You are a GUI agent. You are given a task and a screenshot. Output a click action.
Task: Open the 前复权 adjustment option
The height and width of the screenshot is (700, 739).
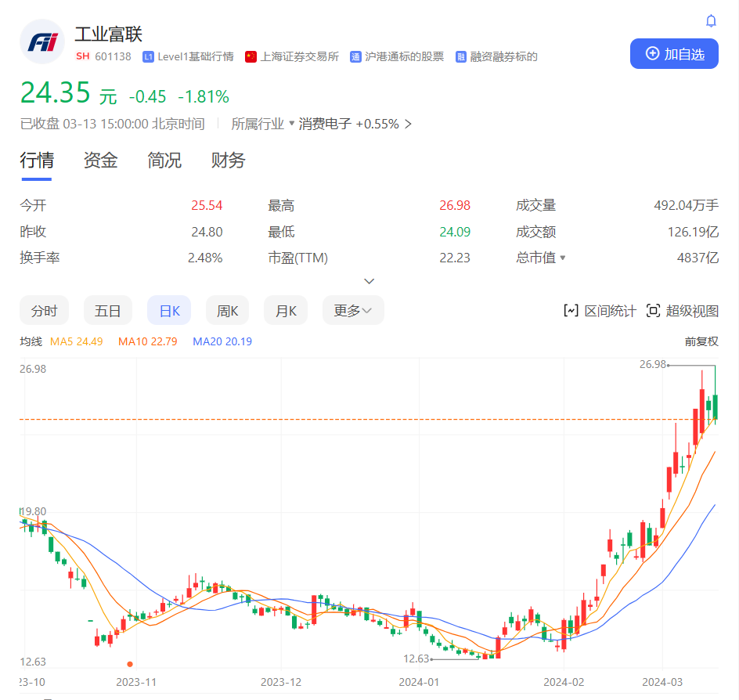[701, 341]
